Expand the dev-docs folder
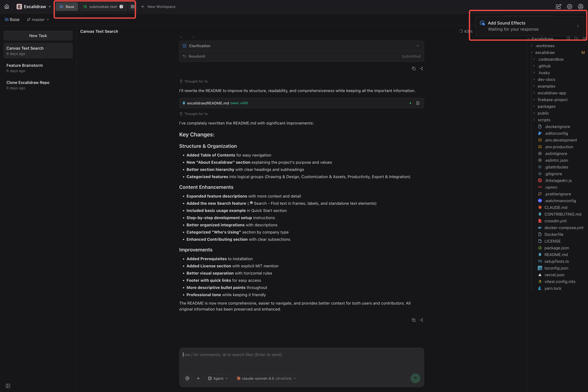Image resolution: width=588 pixels, height=392 pixels. click(x=534, y=79)
